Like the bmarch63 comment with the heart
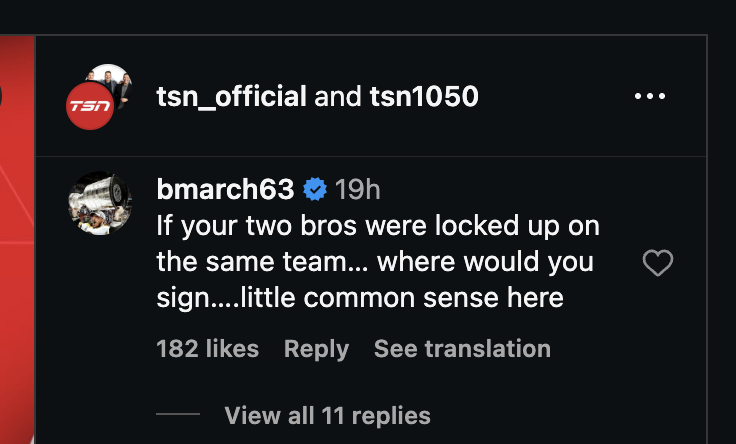The width and height of the screenshot is (736, 444). 657,264
